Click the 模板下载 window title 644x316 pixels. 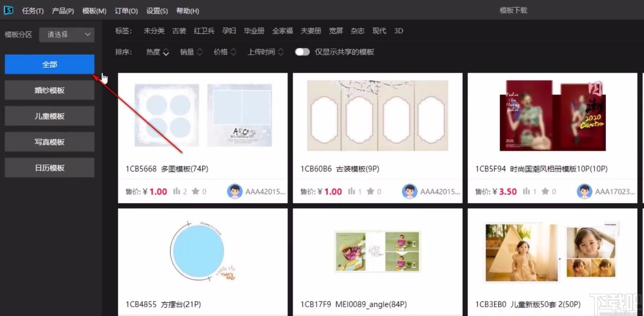pyautogui.click(x=513, y=10)
